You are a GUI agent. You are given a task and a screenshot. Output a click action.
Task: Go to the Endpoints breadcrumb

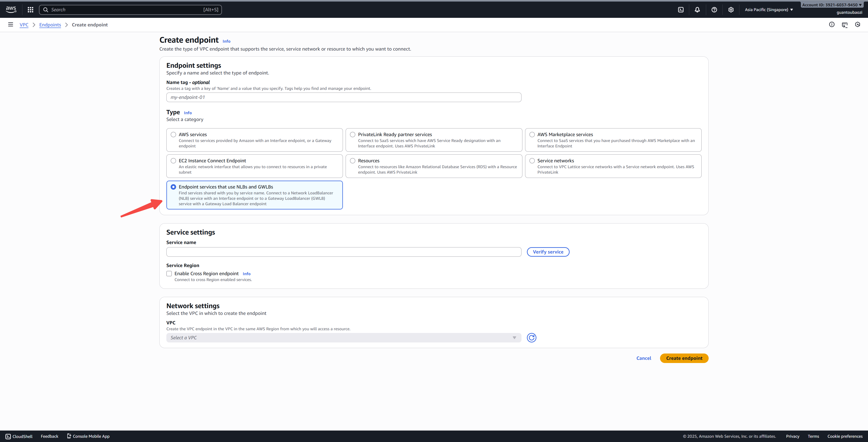point(50,25)
